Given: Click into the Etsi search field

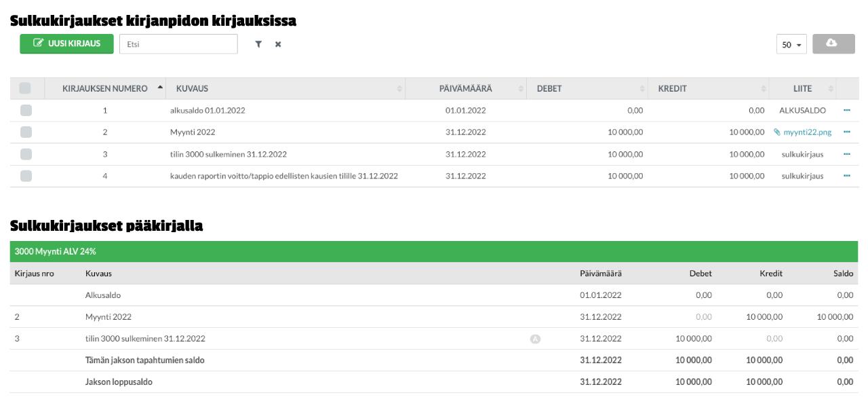Looking at the screenshot, I should tap(178, 44).
